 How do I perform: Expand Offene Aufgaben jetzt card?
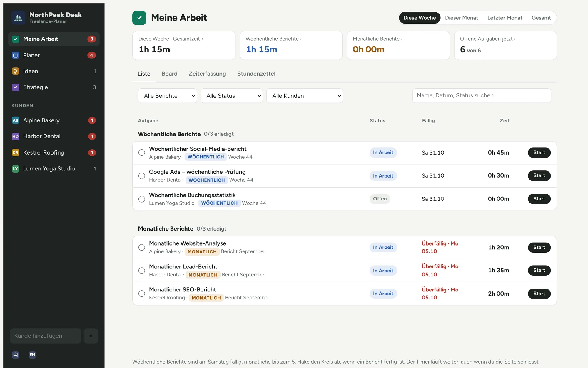click(505, 45)
